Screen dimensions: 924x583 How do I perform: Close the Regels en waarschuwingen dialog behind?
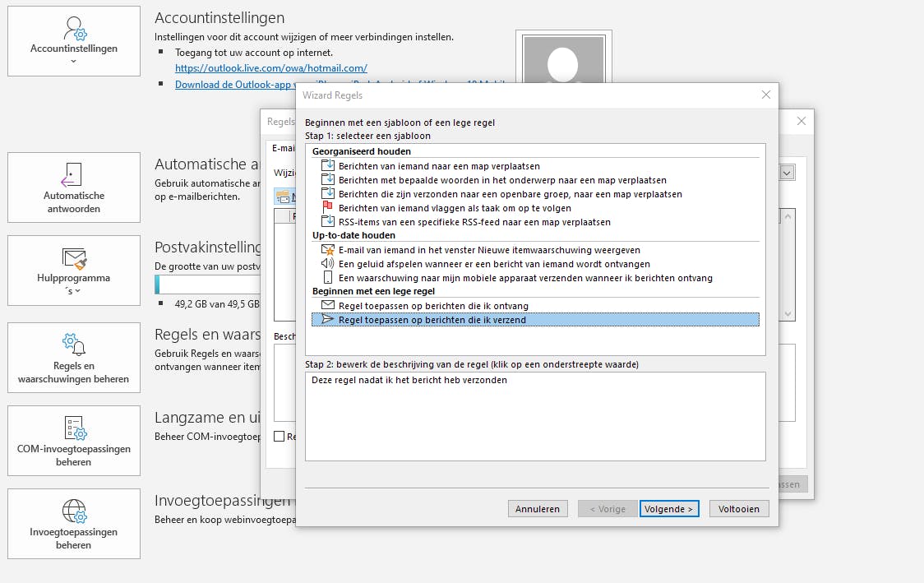[x=801, y=121]
